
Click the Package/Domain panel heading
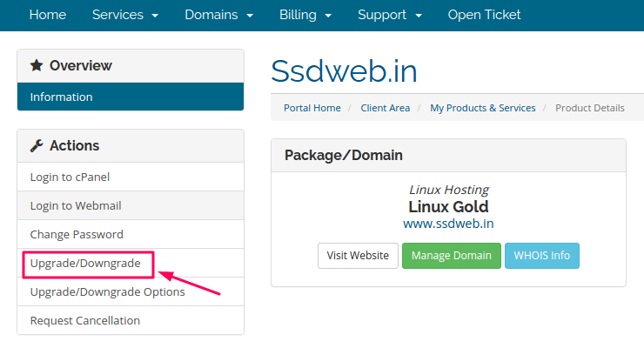click(344, 156)
